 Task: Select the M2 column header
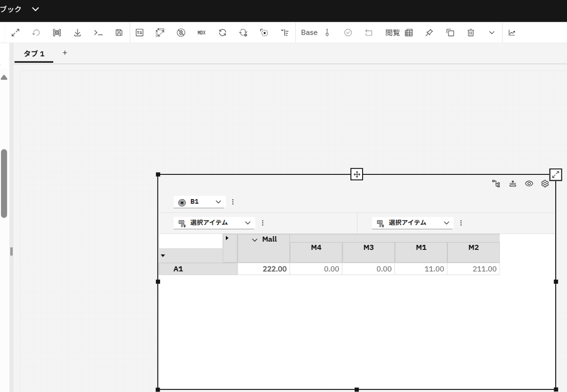(x=473, y=252)
